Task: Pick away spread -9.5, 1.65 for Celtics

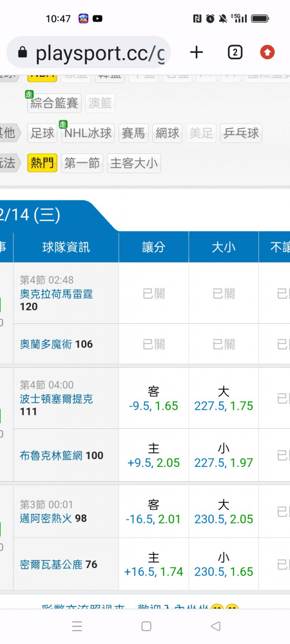Action: coord(153,399)
